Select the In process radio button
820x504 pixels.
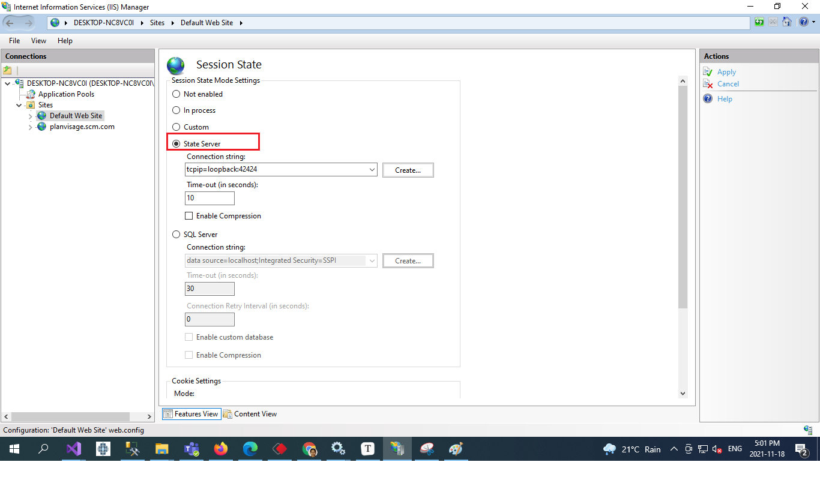[x=176, y=110]
